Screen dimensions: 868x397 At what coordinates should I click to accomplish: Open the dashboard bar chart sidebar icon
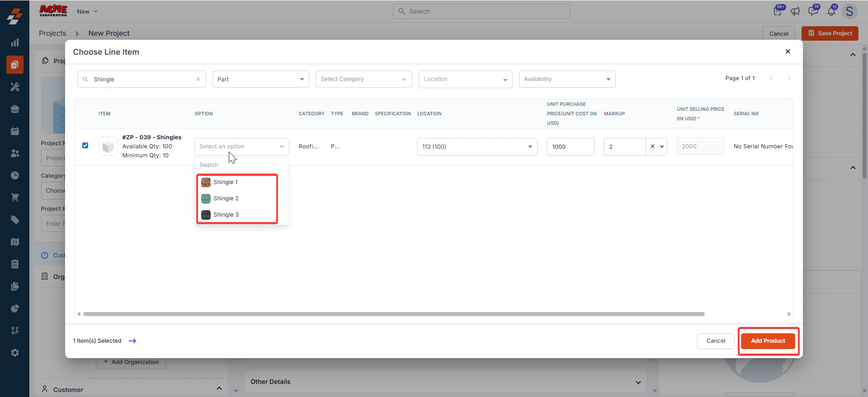(15, 43)
